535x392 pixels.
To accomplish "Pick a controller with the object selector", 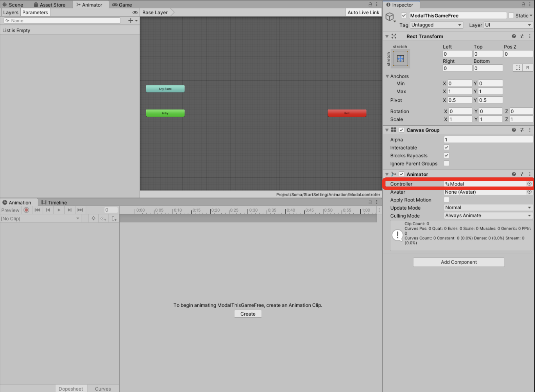I will click(529, 184).
